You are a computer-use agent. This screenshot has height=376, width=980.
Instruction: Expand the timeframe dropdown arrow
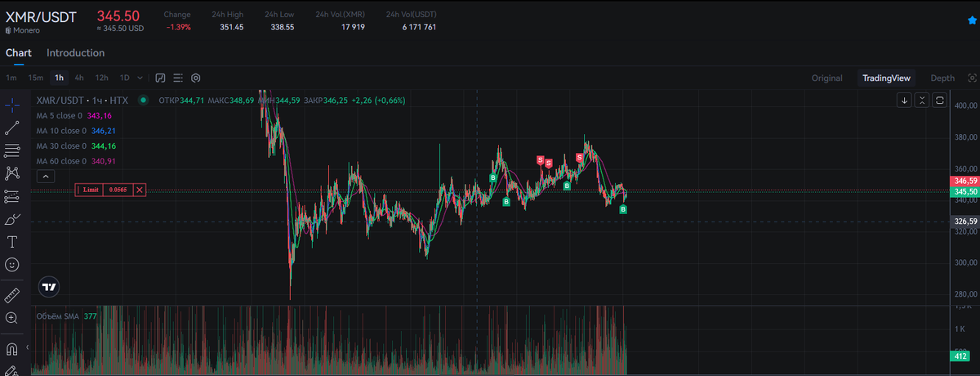pos(140,78)
